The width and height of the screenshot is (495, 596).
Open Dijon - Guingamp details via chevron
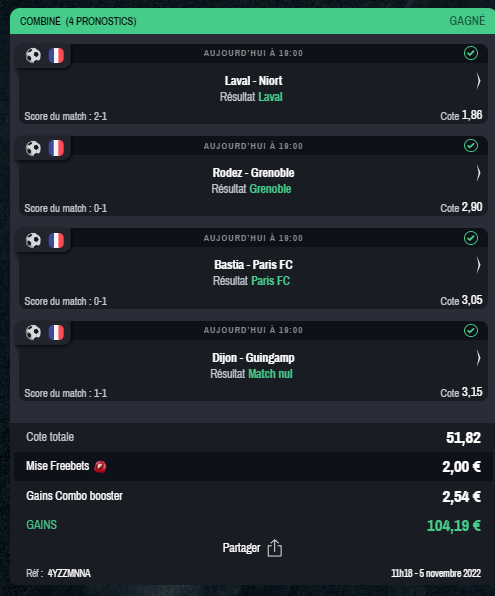tap(478, 358)
